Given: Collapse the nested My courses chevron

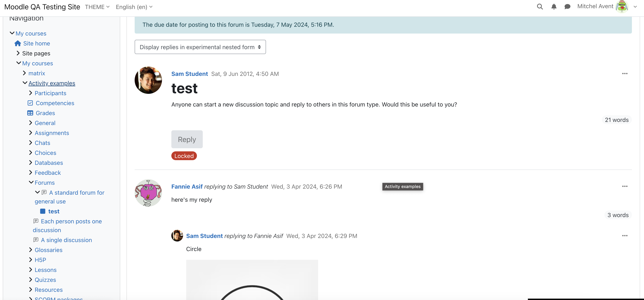Looking at the screenshot, I should click(19, 63).
